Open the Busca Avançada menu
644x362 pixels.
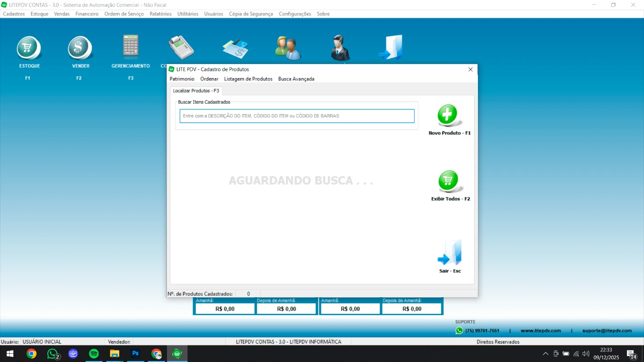click(x=296, y=79)
